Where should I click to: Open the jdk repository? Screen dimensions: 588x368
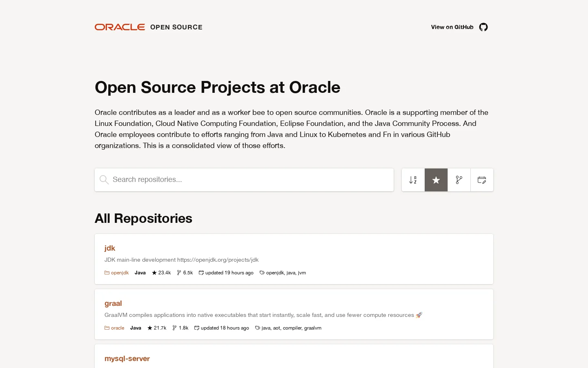[110, 248]
